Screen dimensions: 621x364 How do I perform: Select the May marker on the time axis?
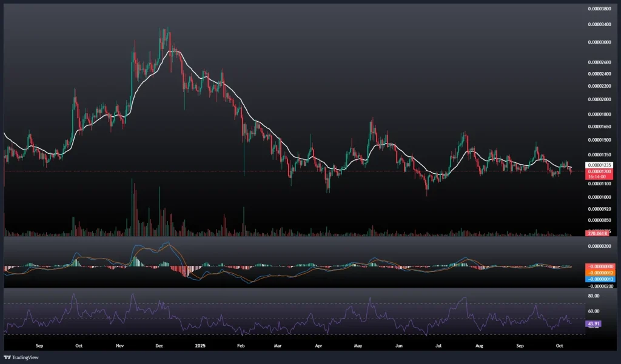click(x=358, y=346)
